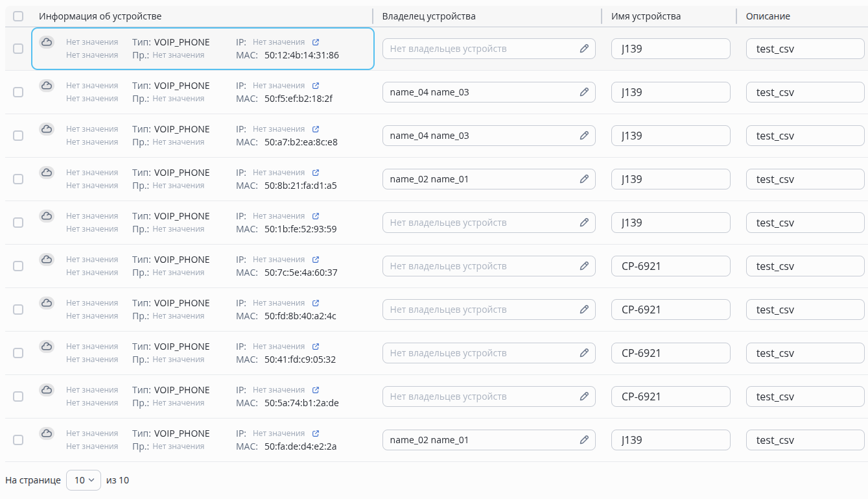Click description field test_csv for MAC 50:f5:ef:b2:18:2f
The width and height of the screenshot is (868, 499).
(x=805, y=92)
